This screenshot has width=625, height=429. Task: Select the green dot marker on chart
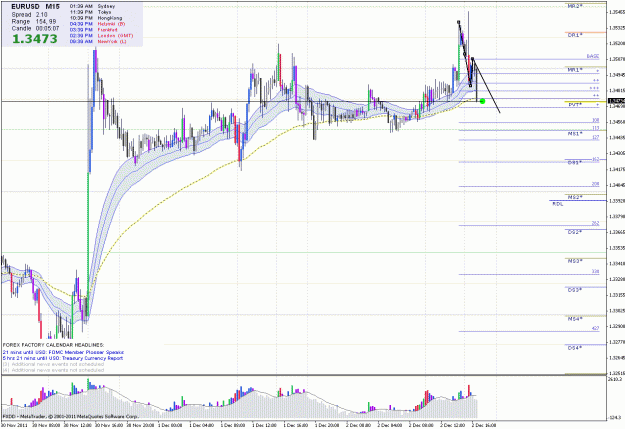(482, 101)
